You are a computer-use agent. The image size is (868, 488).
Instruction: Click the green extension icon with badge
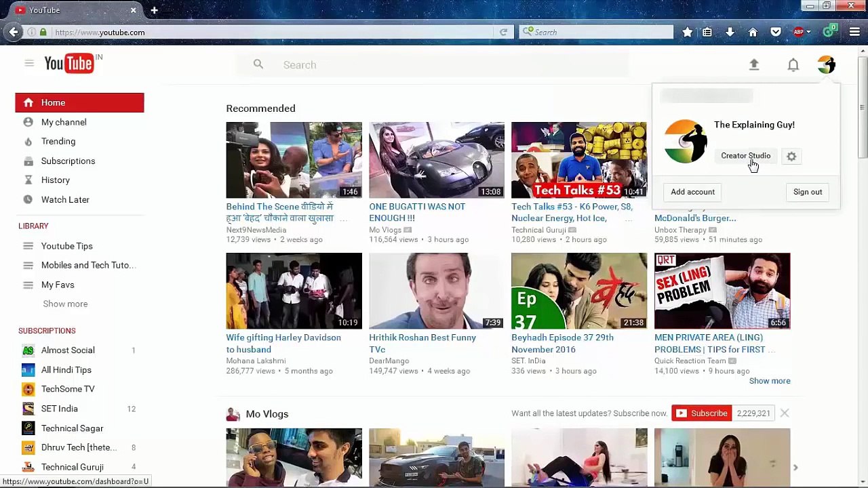point(829,31)
